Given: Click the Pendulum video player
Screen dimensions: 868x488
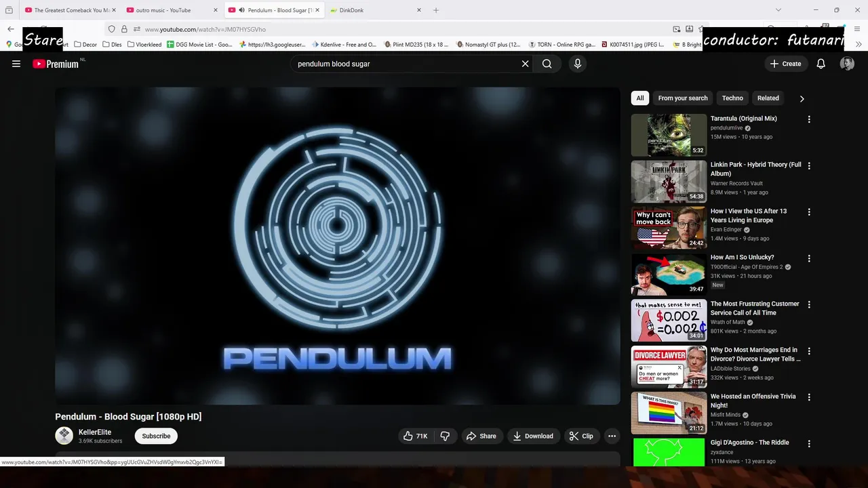Looking at the screenshot, I should (x=338, y=246).
